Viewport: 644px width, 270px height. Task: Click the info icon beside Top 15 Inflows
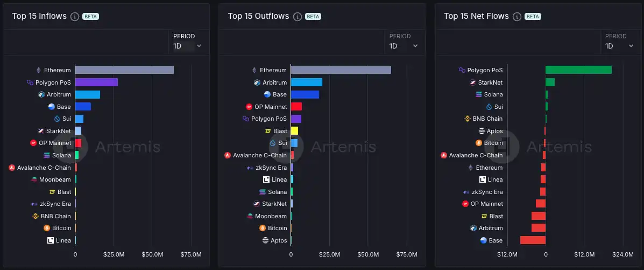75,16
